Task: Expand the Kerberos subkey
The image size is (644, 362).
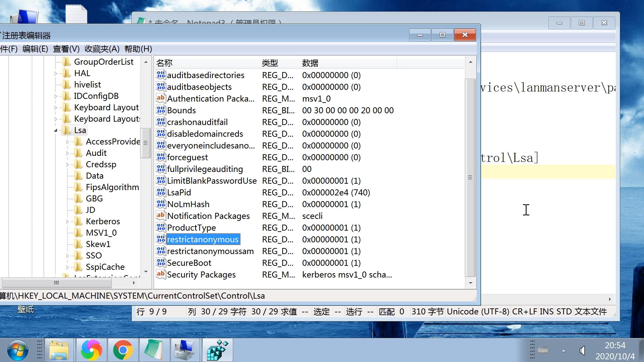Action: pyautogui.click(x=68, y=221)
